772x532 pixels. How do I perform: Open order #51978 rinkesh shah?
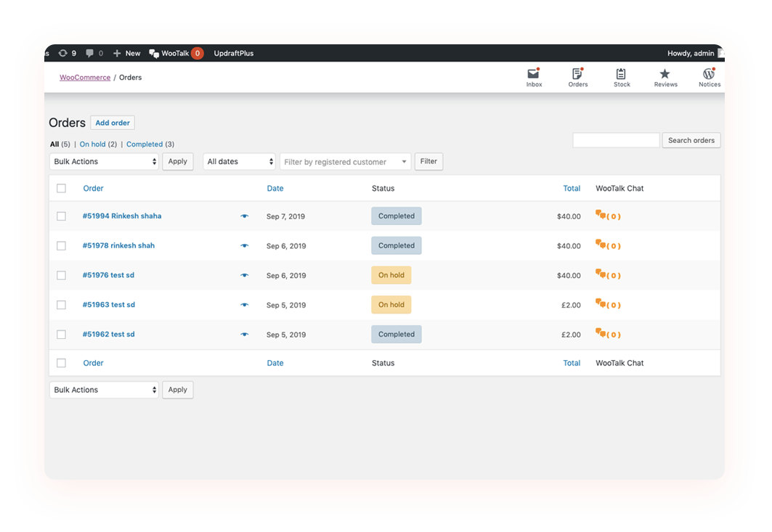[118, 245]
